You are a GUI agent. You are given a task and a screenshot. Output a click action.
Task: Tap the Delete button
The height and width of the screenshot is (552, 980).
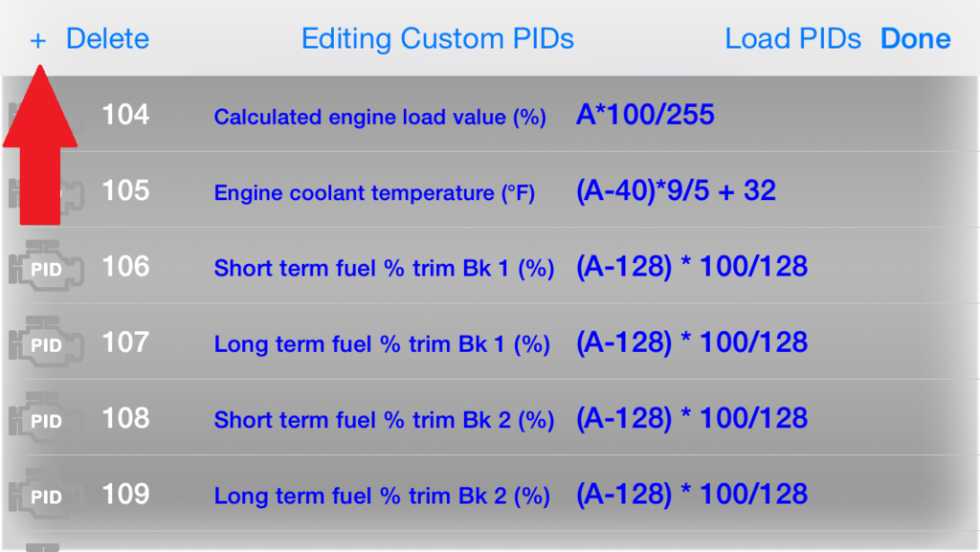point(107,38)
